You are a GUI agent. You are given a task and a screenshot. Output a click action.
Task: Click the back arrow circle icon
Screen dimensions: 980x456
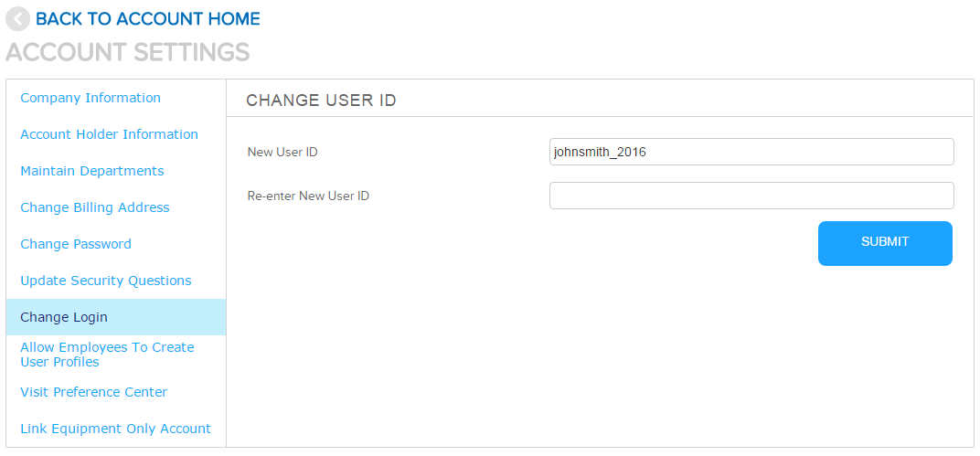17,19
